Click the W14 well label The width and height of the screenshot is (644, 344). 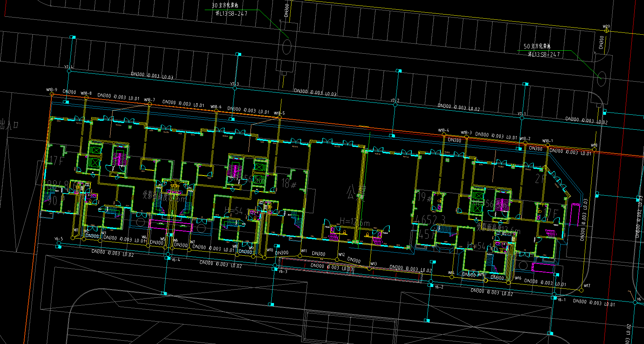(x=451, y=273)
